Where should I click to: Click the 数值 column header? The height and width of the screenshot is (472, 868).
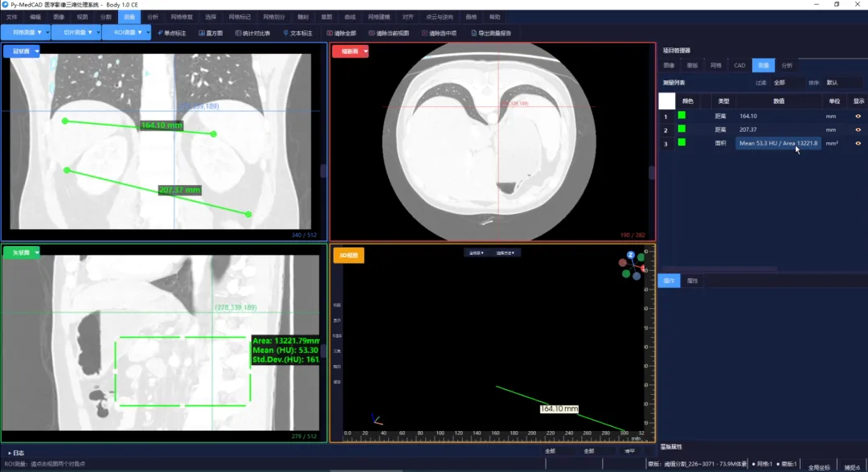[778, 101]
